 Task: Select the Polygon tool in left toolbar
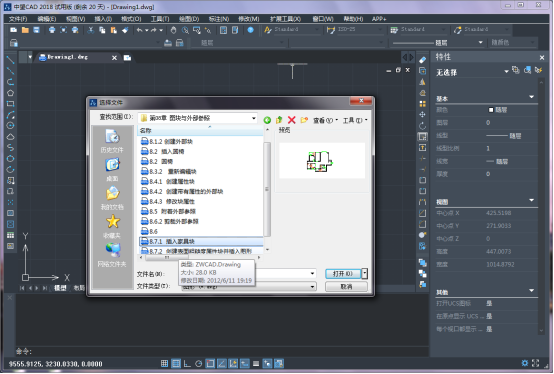pyautogui.click(x=10, y=93)
